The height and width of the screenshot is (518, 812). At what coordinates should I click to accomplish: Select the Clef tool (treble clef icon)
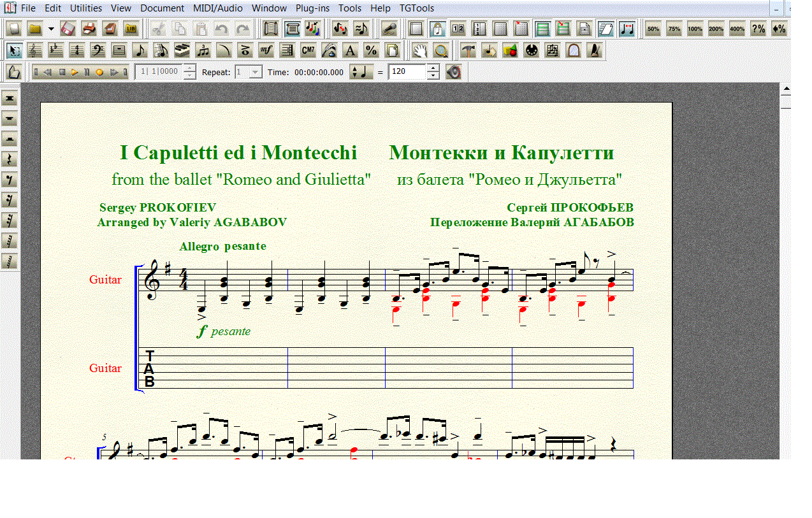coord(35,50)
